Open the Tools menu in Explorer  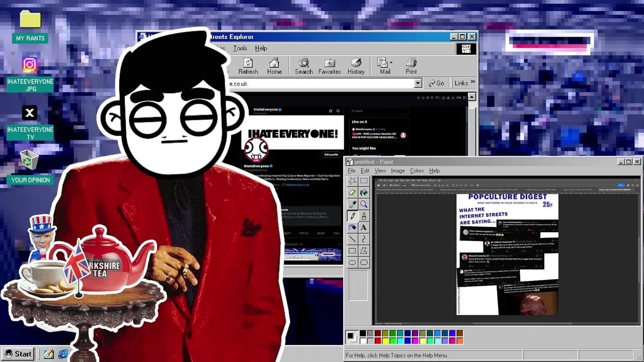coord(240,48)
